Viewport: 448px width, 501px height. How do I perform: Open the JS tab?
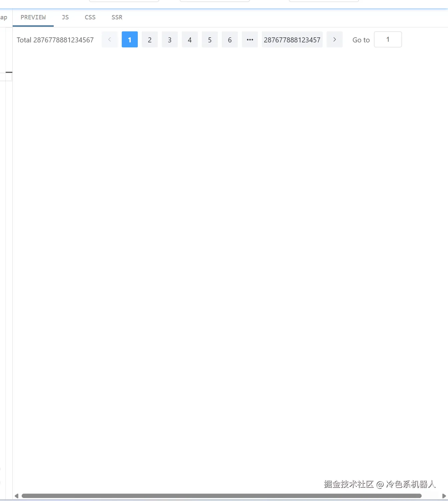coord(65,17)
